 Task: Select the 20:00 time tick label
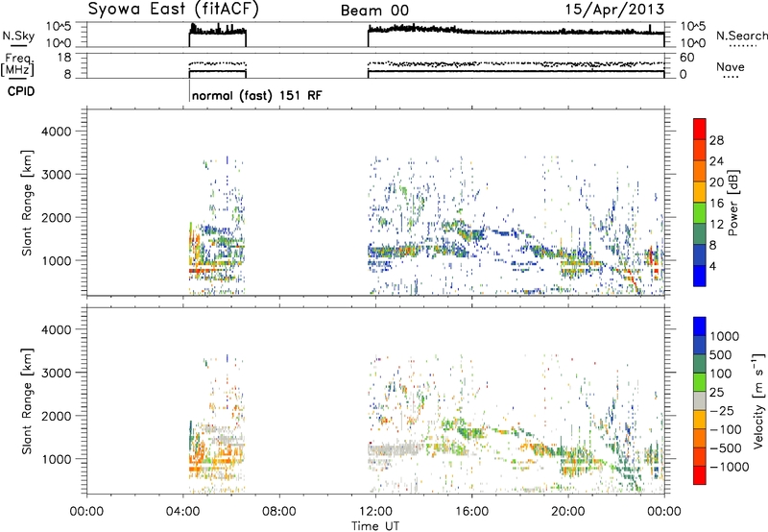pos(567,512)
